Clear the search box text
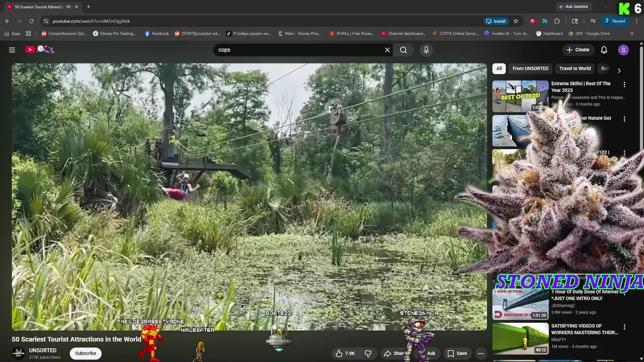The width and height of the screenshot is (644, 362). click(387, 50)
